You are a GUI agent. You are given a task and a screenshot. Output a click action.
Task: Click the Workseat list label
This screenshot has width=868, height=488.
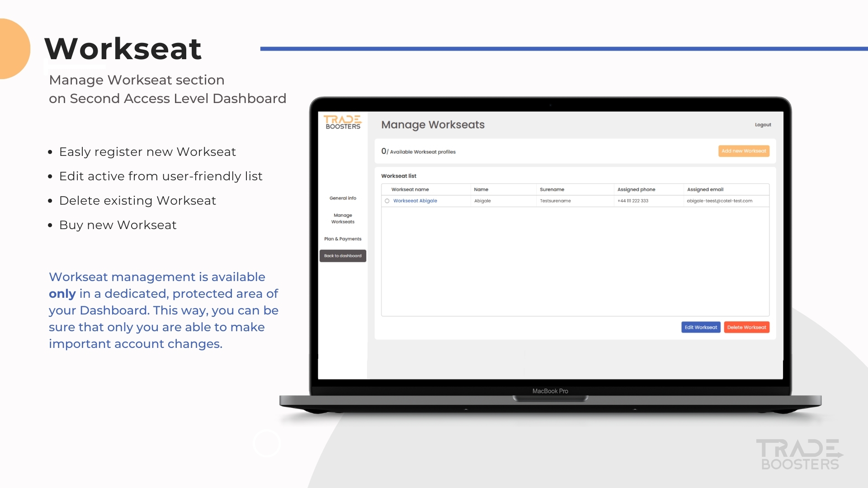(x=398, y=176)
